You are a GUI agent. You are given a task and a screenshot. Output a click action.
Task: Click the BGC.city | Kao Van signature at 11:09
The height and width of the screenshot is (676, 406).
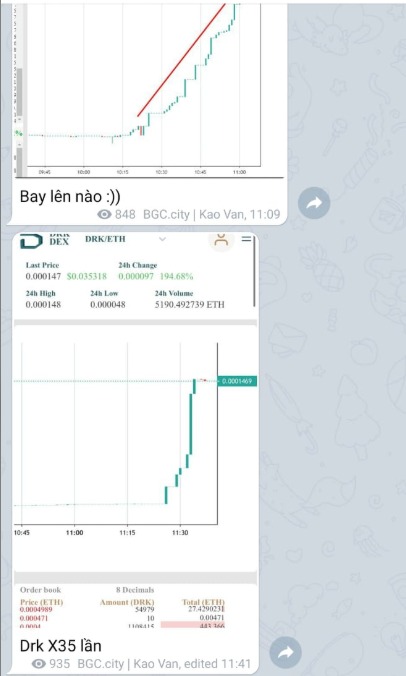[x=211, y=214]
